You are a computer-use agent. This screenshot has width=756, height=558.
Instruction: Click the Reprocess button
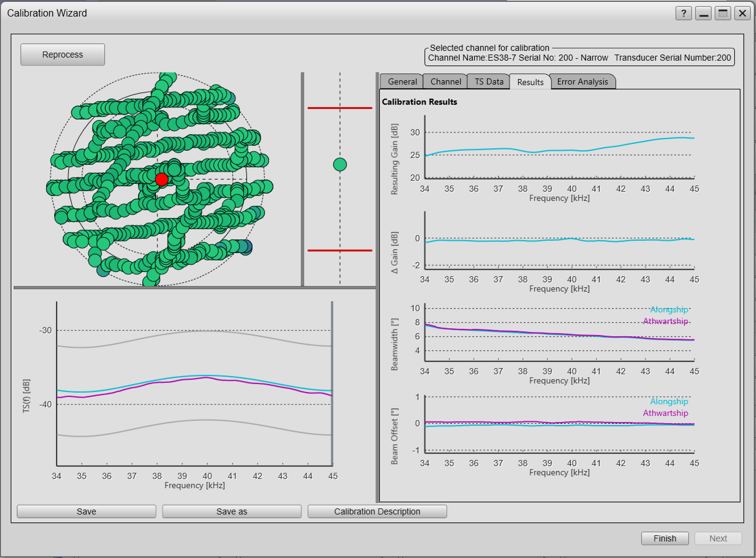(x=63, y=55)
